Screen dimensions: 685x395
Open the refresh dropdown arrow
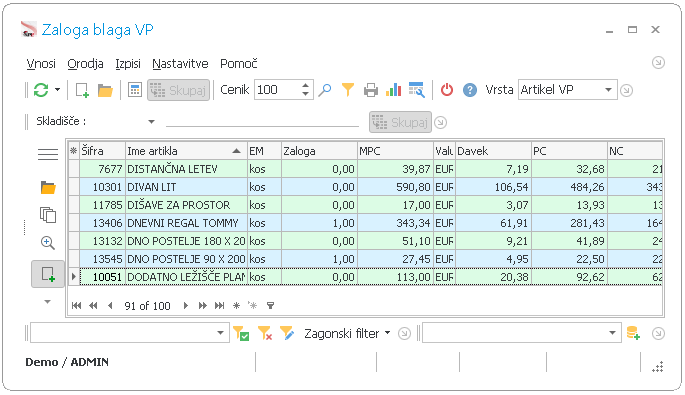click(x=57, y=90)
